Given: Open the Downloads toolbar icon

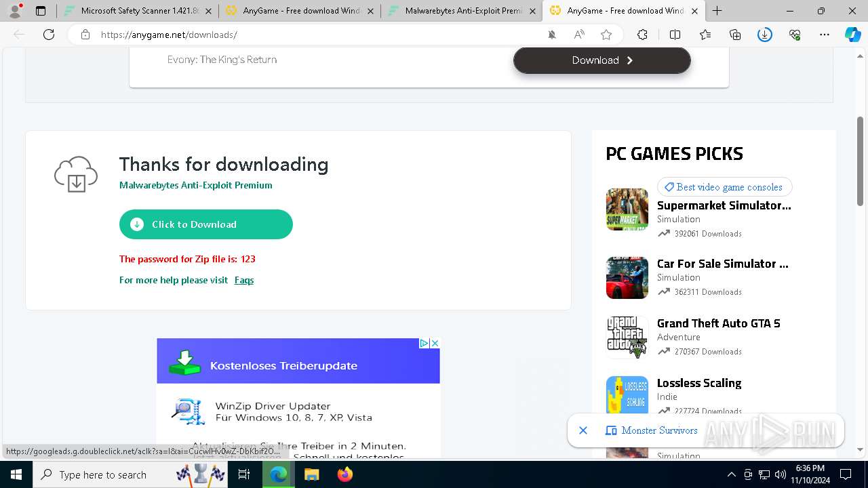Looking at the screenshot, I should point(765,35).
